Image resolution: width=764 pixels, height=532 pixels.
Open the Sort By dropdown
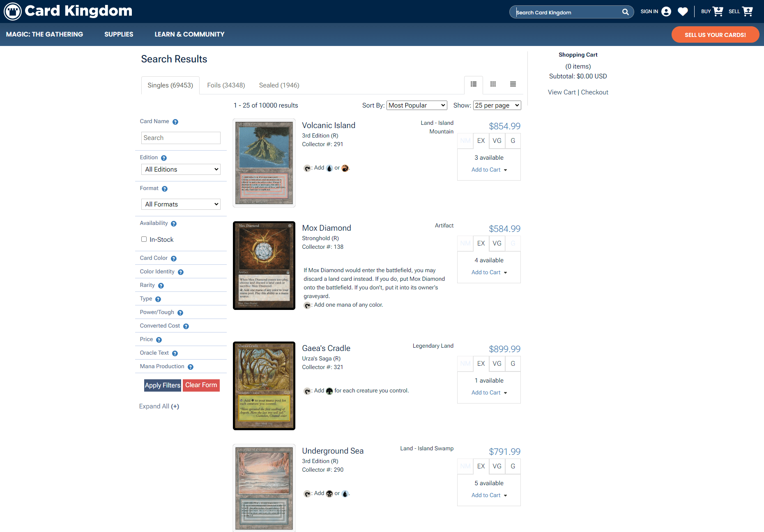tap(417, 105)
